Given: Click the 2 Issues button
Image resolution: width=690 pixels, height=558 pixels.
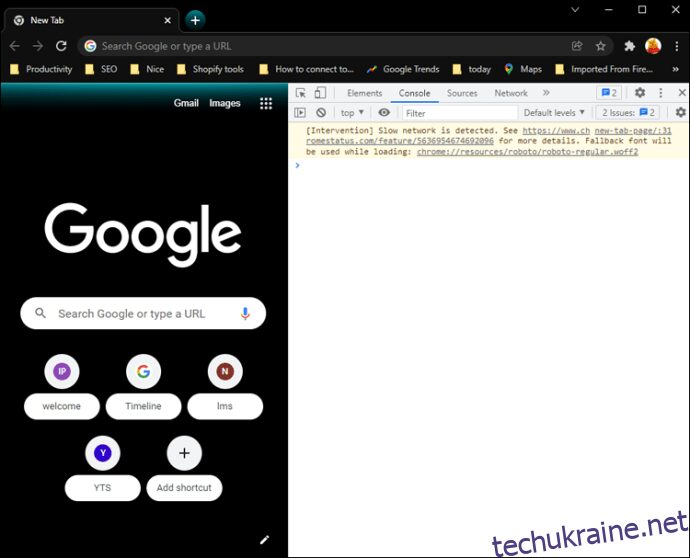Looking at the screenshot, I should [x=628, y=113].
